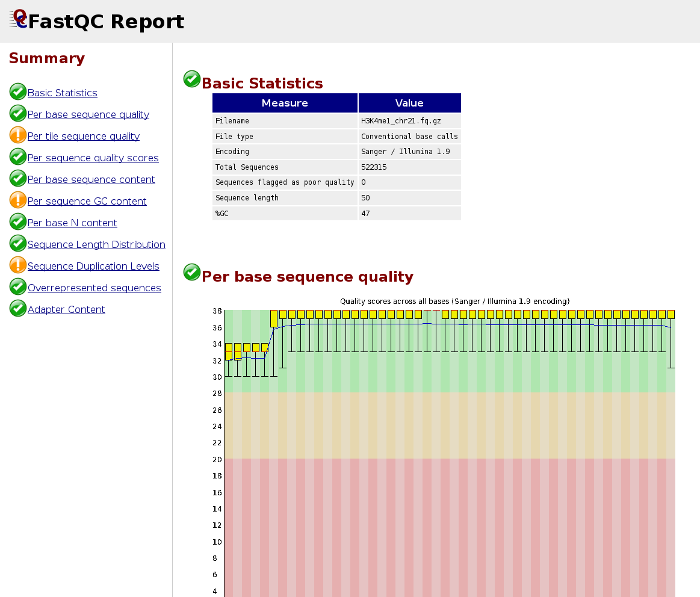
Task: Navigate to Per base sequence content
Action: coord(91,179)
